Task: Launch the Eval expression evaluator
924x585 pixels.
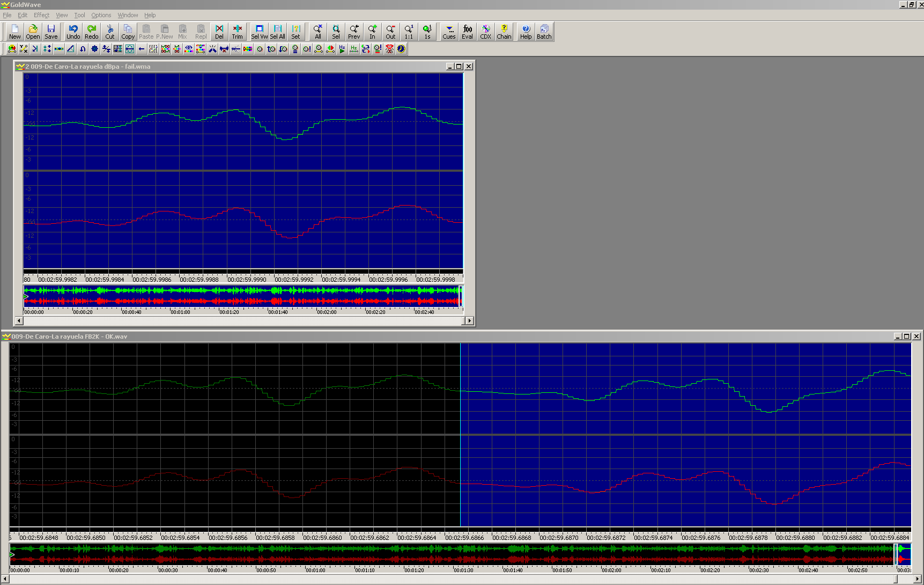Action: (x=468, y=32)
